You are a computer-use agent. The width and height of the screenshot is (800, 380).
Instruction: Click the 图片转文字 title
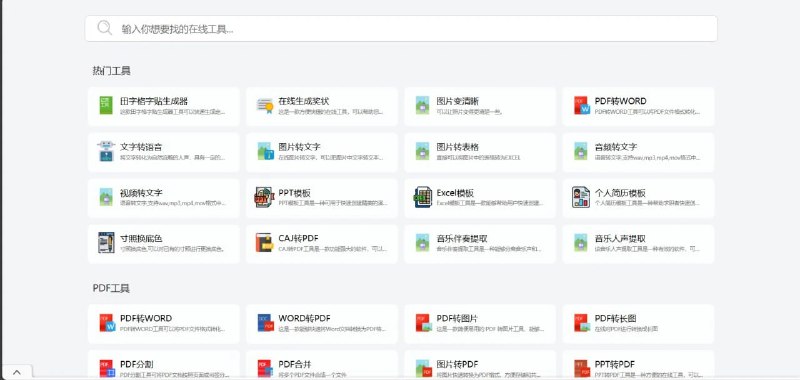pos(299,147)
